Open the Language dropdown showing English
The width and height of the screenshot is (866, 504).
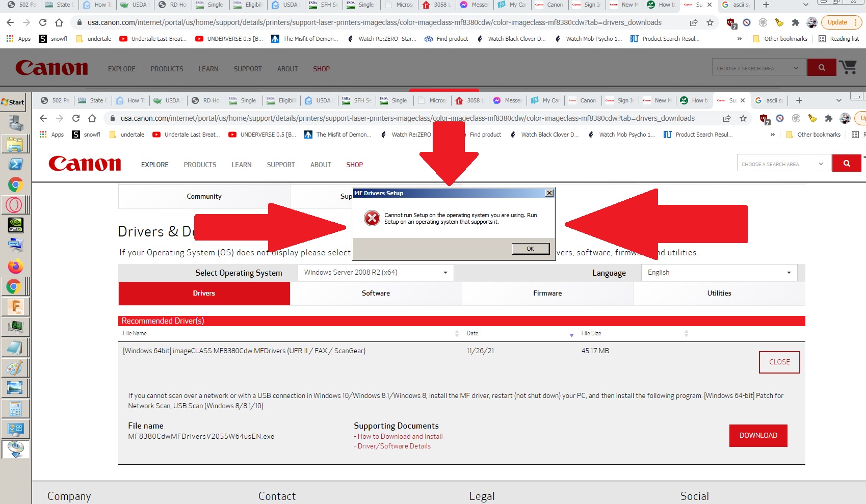(719, 273)
